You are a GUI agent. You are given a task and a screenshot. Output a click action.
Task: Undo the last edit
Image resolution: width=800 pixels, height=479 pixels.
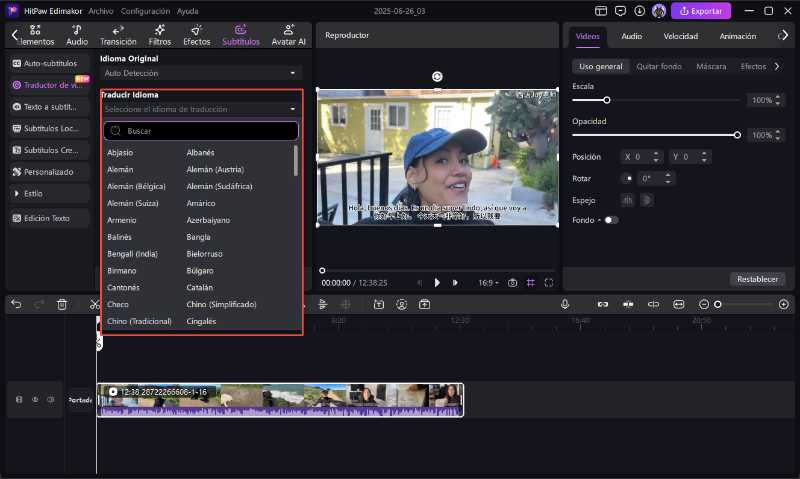pyautogui.click(x=16, y=305)
